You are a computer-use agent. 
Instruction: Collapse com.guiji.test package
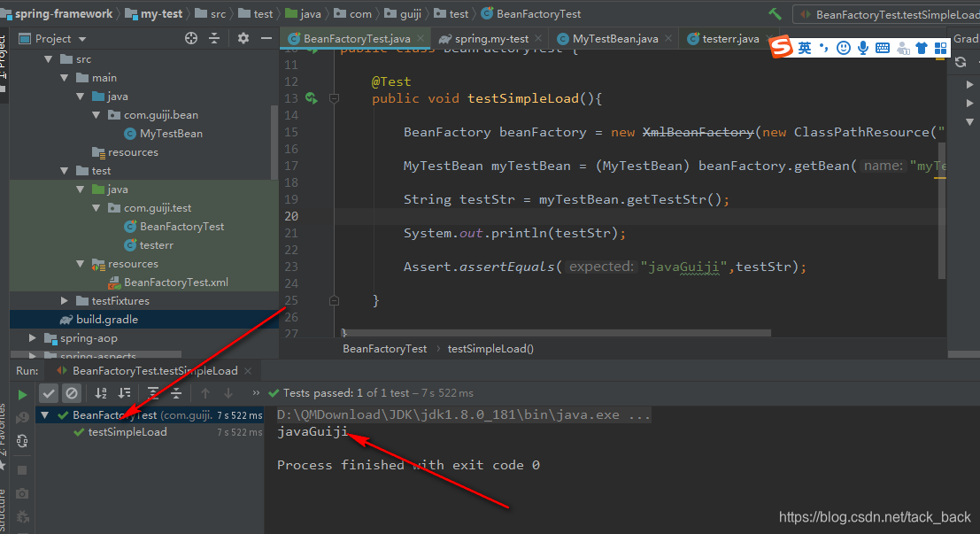click(x=96, y=208)
